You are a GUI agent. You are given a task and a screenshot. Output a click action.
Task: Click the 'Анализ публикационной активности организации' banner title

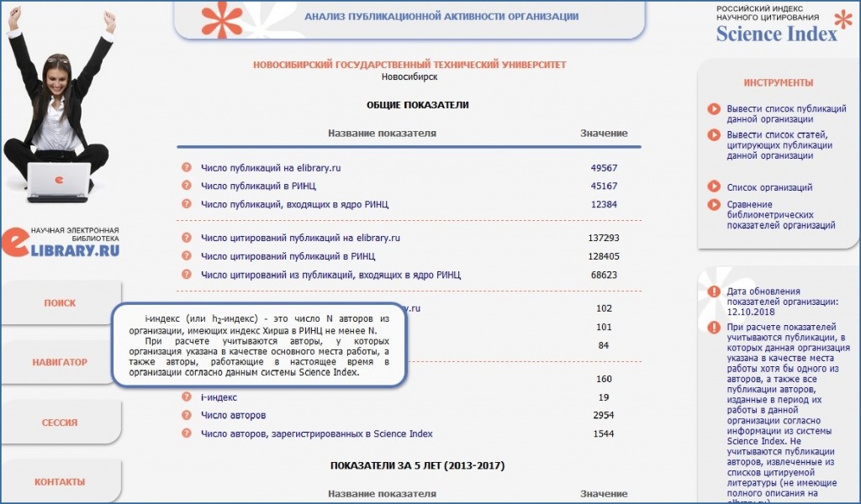[441, 17]
